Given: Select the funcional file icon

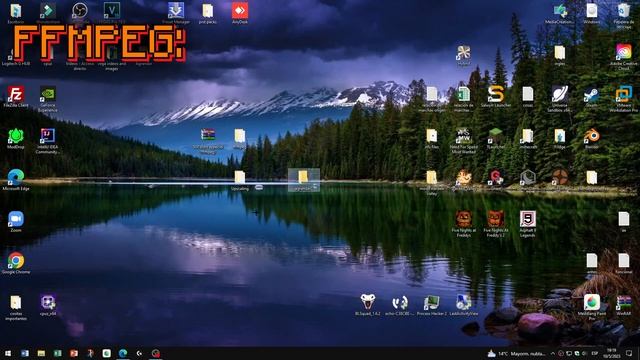Looking at the screenshot, I should coord(624,263).
